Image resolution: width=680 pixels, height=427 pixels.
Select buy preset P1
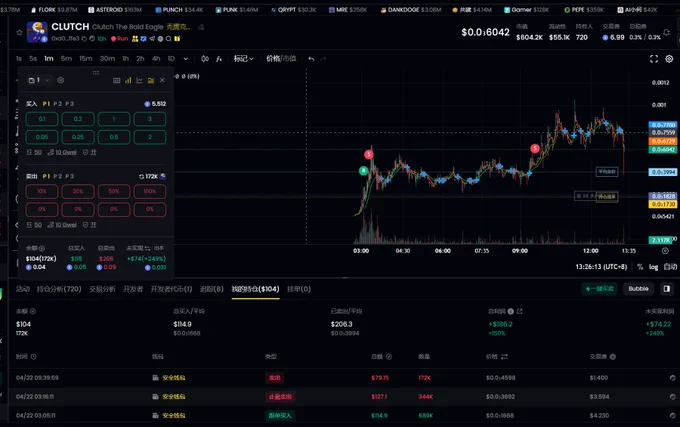pyautogui.click(x=46, y=104)
